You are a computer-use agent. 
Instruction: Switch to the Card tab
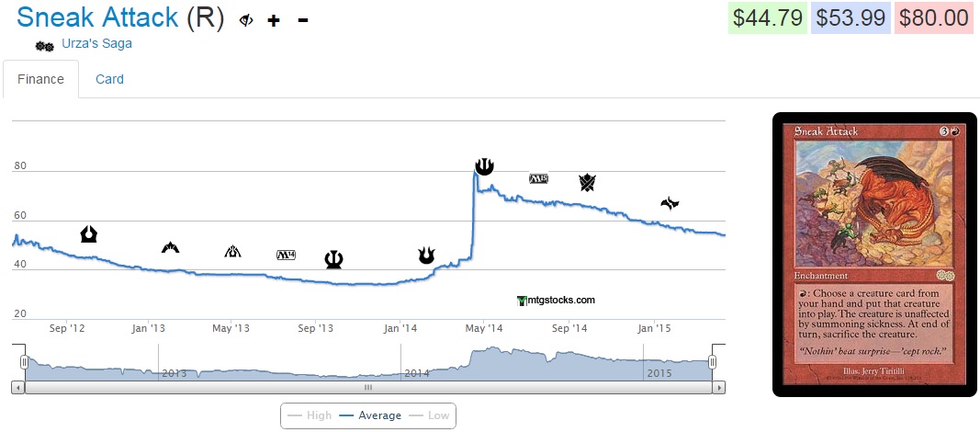pyautogui.click(x=109, y=79)
